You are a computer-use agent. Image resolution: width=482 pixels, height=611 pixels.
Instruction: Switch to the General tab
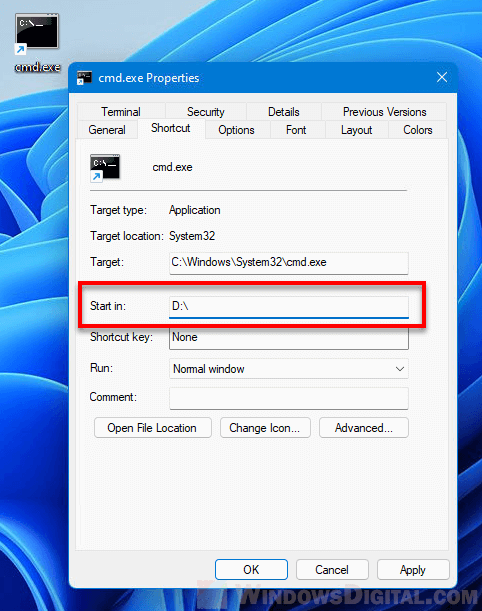coord(107,130)
